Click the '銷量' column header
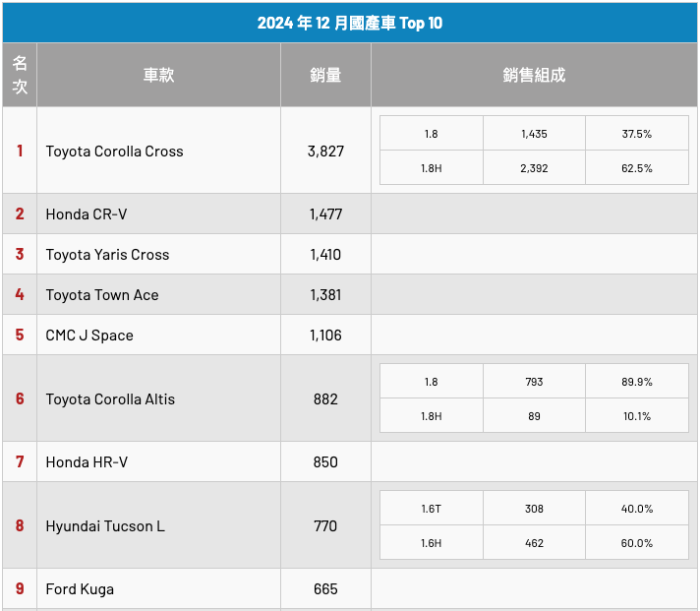Viewport: 700px width, 611px height. tap(325, 75)
